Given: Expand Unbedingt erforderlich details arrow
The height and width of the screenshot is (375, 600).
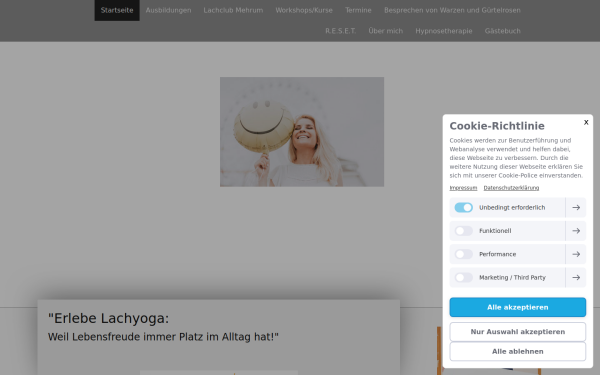Looking at the screenshot, I should pyautogui.click(x=576, y=207).
